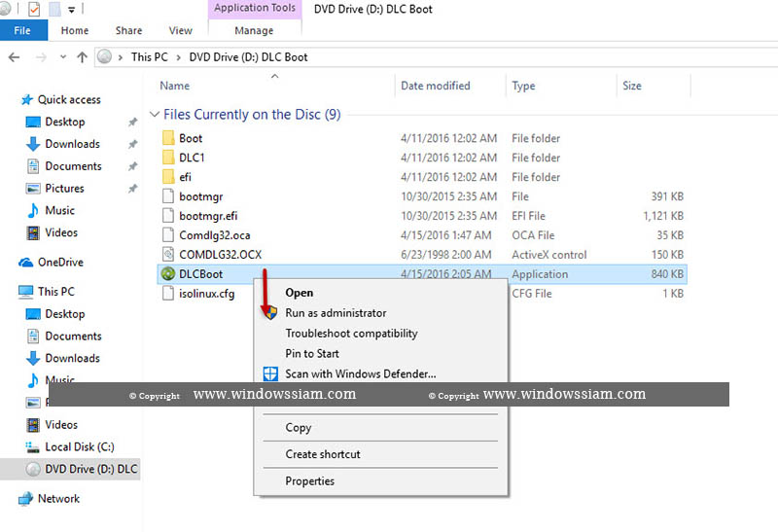Open Videos under Quick access
The height and width of the screenshot is (532, 778).
click(61, 232)
